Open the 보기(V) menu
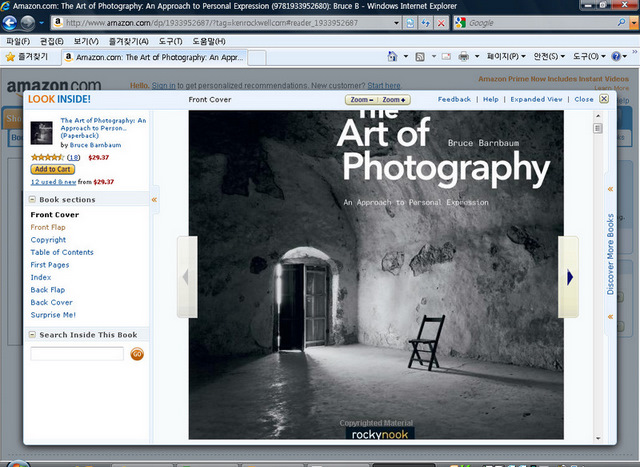The height and width of the screenshot is (467, 640). [x=86, y=41]
